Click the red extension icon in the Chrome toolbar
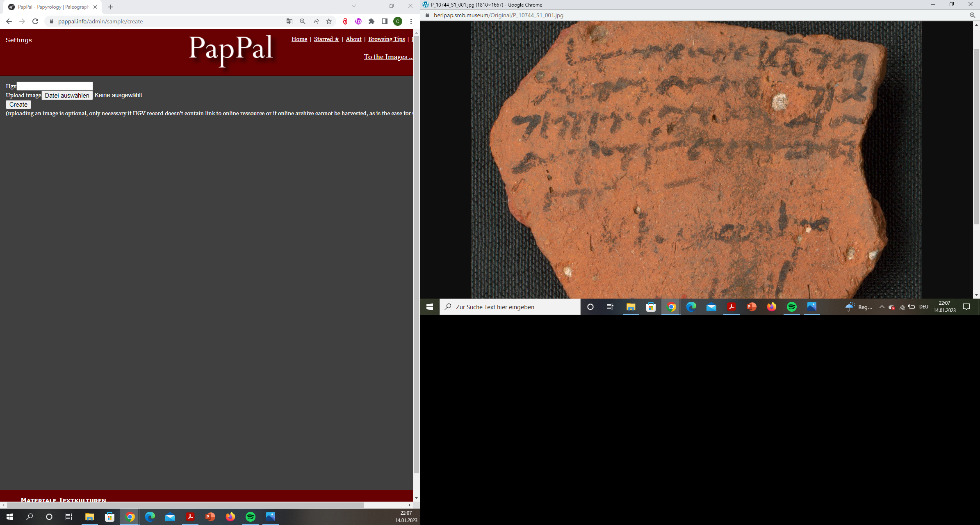 click(x=345, y=21)
